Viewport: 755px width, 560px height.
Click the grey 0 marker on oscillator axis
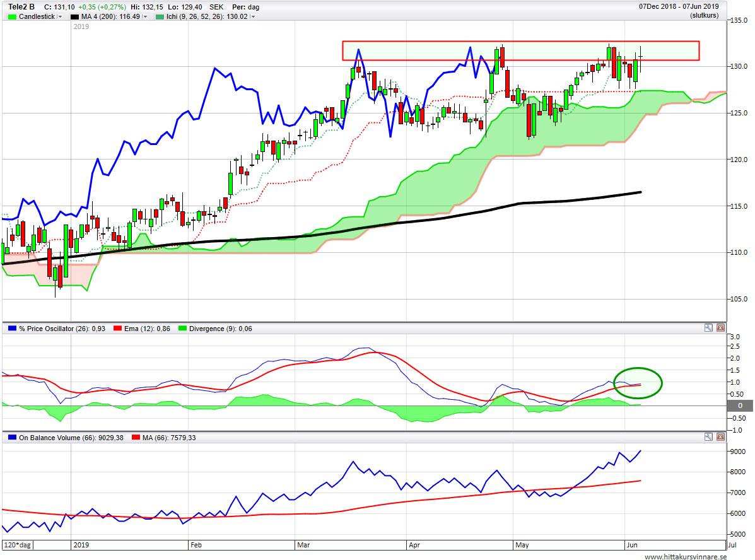[x=740, y=406]
